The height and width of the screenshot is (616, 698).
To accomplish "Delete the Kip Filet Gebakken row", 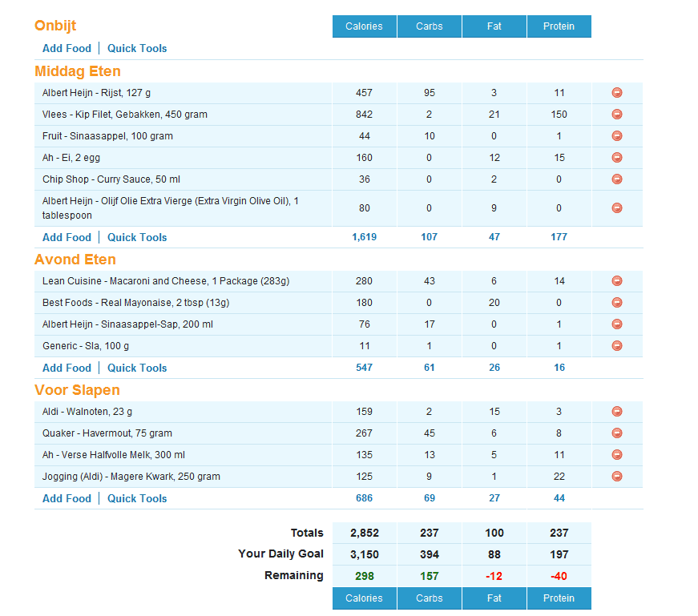I will (x=616, y=115).
